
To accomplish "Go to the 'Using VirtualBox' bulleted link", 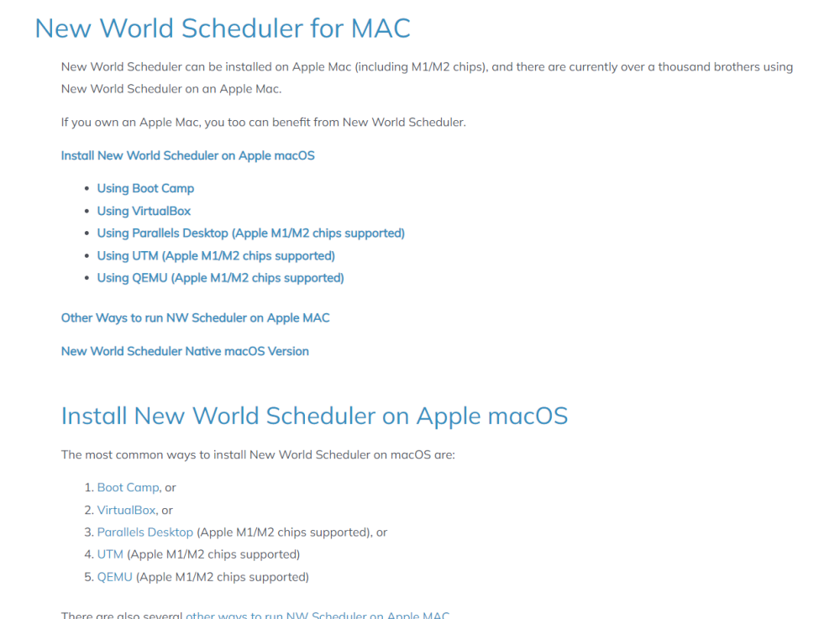I will [x=144, y=211].
